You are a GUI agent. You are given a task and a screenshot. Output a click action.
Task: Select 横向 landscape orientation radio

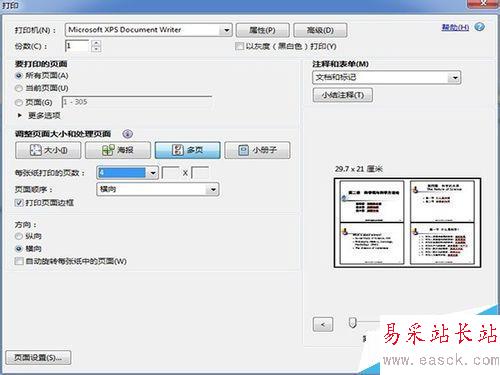point(19,249)
